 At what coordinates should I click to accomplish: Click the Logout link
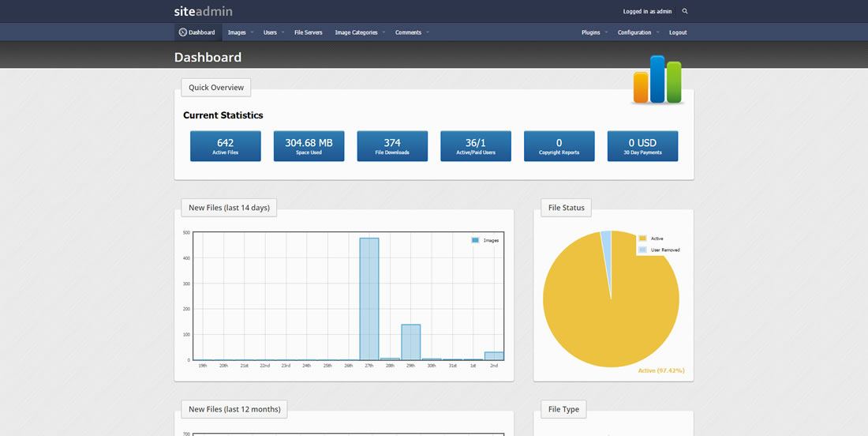click(x=678, y=32)
